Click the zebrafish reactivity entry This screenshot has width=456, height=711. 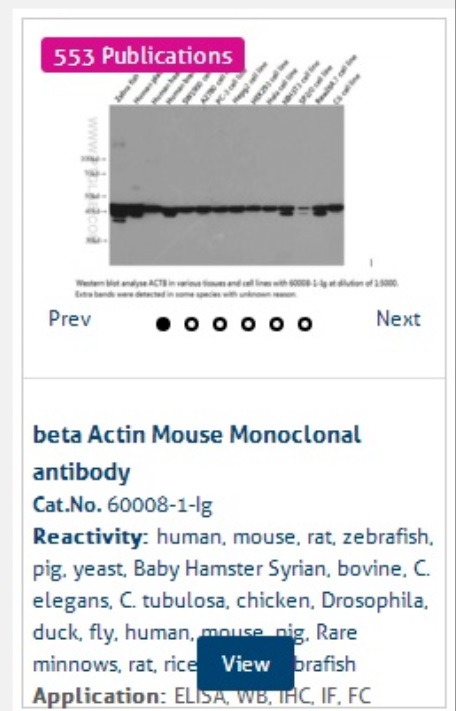coord(388,537)
